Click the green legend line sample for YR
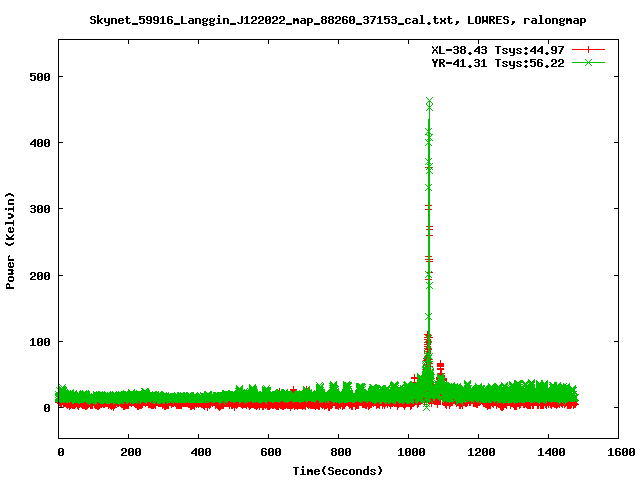 (588, 63)
